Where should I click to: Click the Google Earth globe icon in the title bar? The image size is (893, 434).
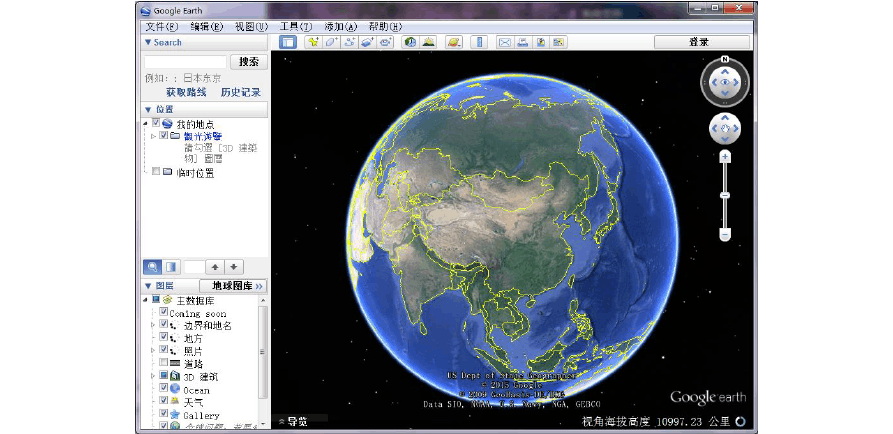tap(146, 10)
